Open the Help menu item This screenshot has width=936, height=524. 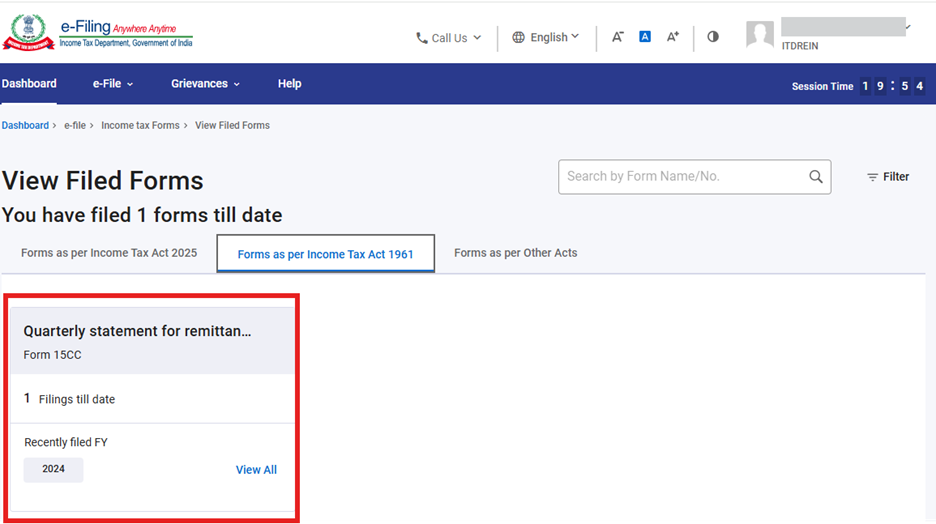[289, 84]
